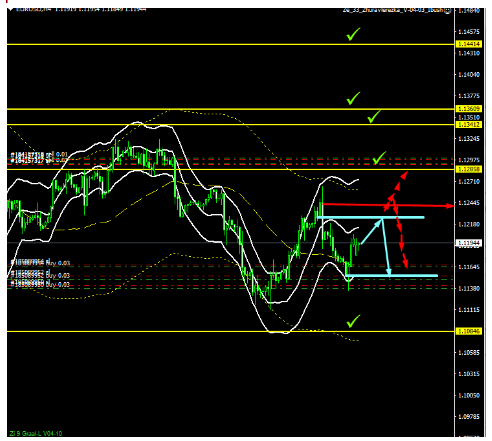The width and height of the screenshot is (492, 441).
Task: Click the 1.13775 value on price axis
Action: (x=469, y=96)
